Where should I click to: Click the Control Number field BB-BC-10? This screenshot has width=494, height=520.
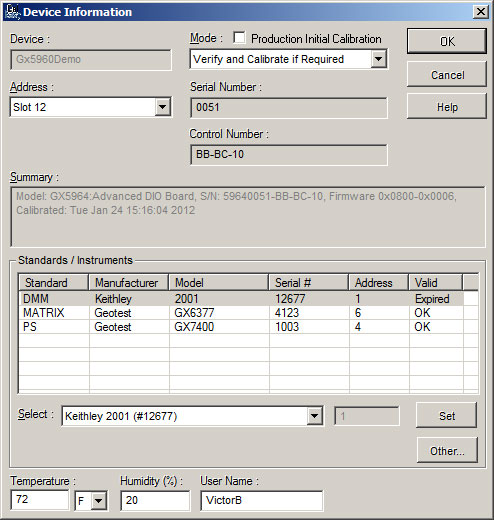[x=289, y=155]
